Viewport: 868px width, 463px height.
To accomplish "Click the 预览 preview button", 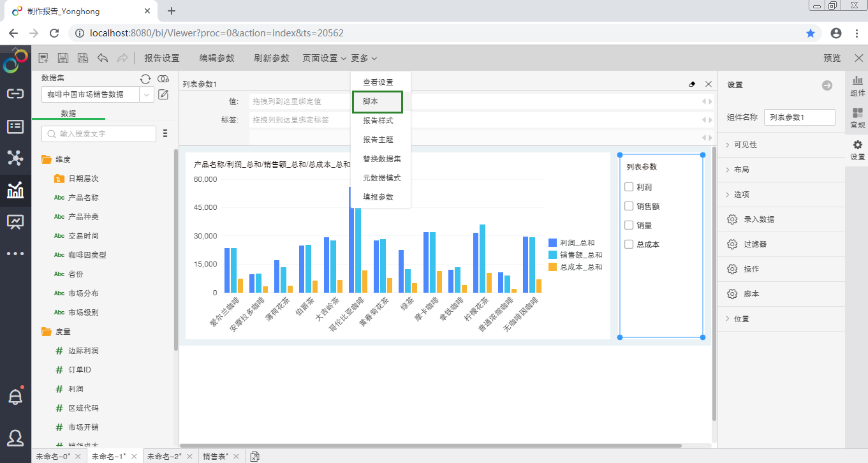I will tap(832, 58).
